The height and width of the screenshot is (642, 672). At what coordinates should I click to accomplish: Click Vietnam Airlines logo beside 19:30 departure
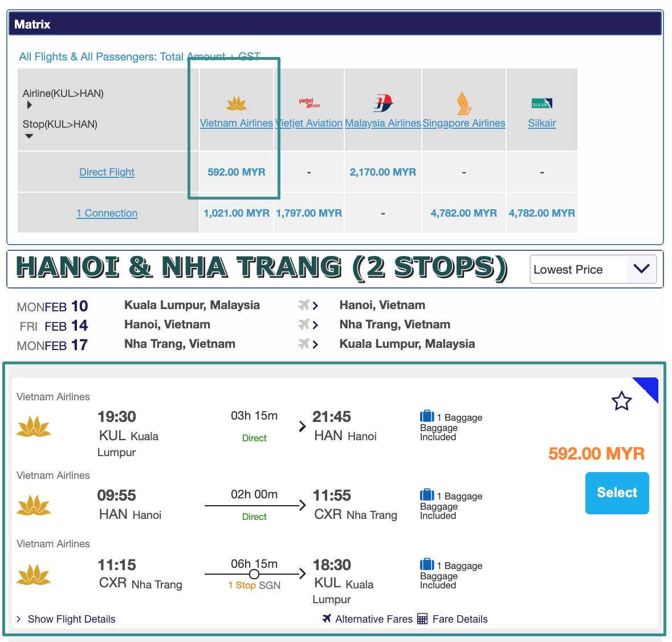34,427
